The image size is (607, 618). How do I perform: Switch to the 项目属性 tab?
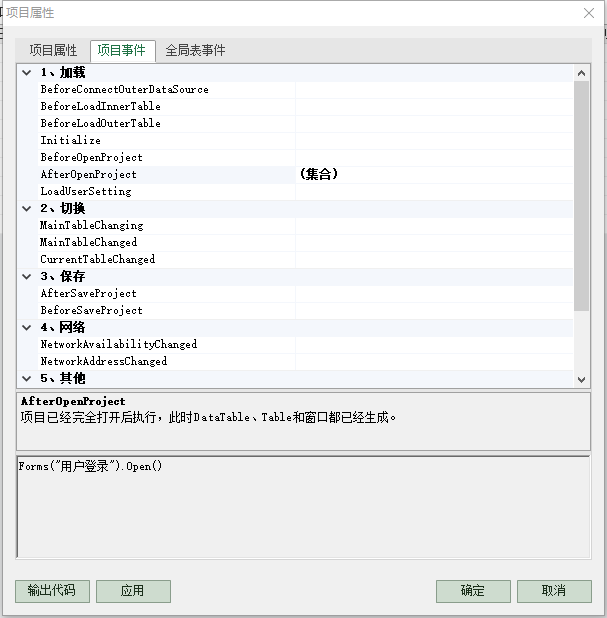(53, 50)
